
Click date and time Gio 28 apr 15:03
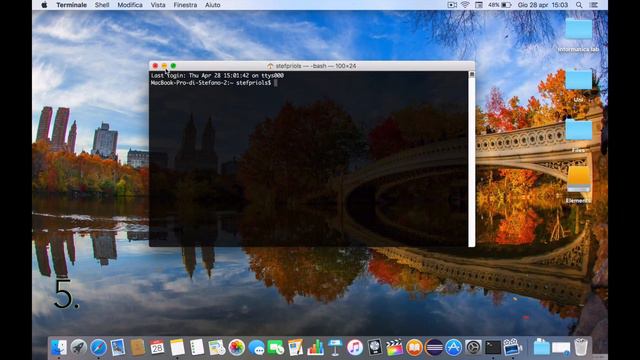pyautogui.click(x=543, y=5)
